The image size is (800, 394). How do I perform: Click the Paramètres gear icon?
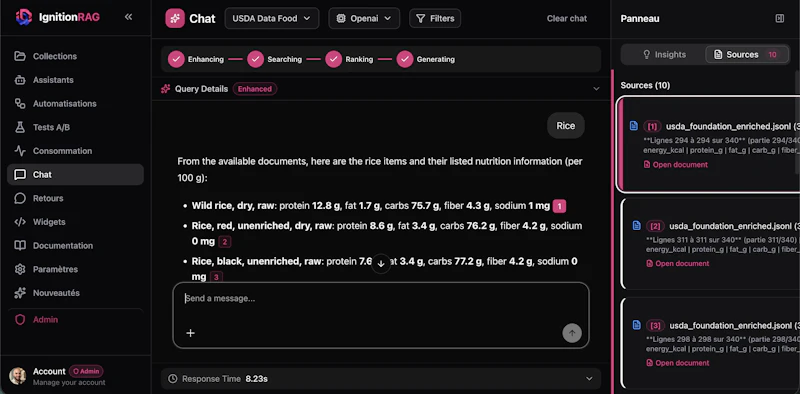[x=20, y=269]
